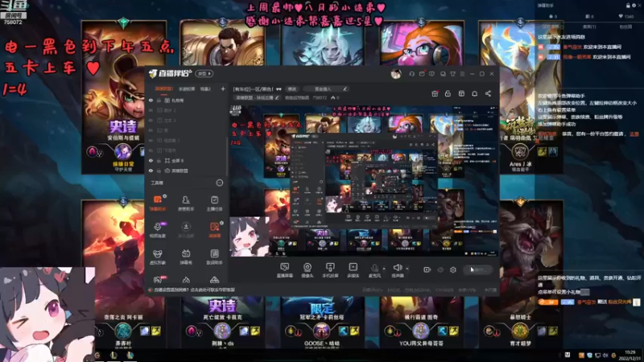Toggle visibility of the 英雄联盟 source
644x362 pixels.
click(151, 171)
